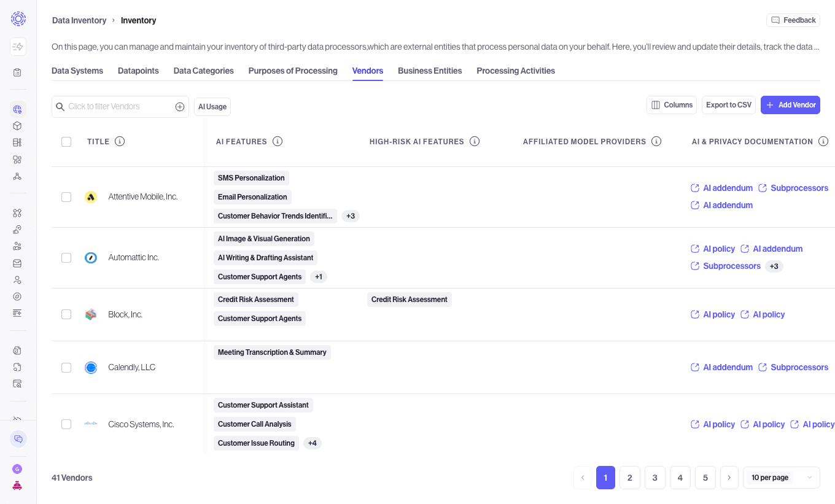This screenshot has width=835, height=504.
Task: Check the Cisco Systems, Inc. row checkbox
Action: [66, 424]
